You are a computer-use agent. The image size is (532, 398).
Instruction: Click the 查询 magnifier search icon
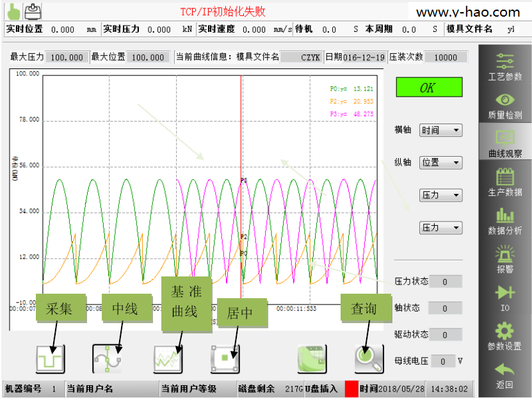(369, 359)
